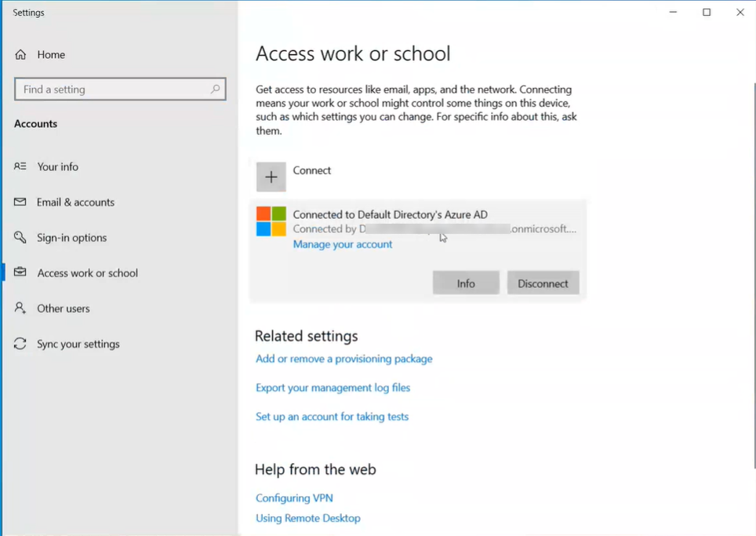Maximize the Settings window

707,12
